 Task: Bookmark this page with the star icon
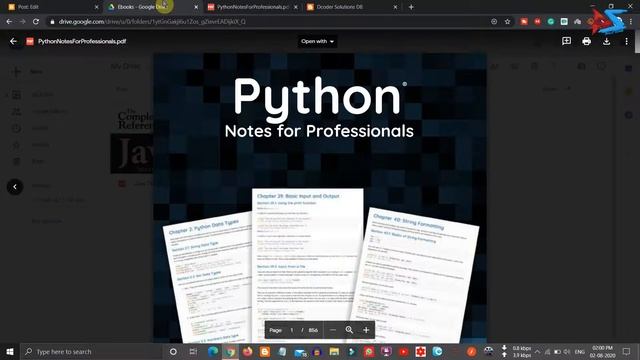coord(507,21)
